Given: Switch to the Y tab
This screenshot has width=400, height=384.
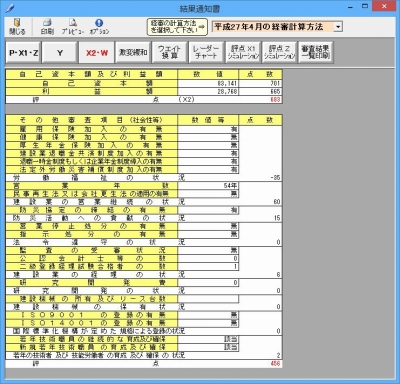Looking at the screenshot, I should 60,53.
